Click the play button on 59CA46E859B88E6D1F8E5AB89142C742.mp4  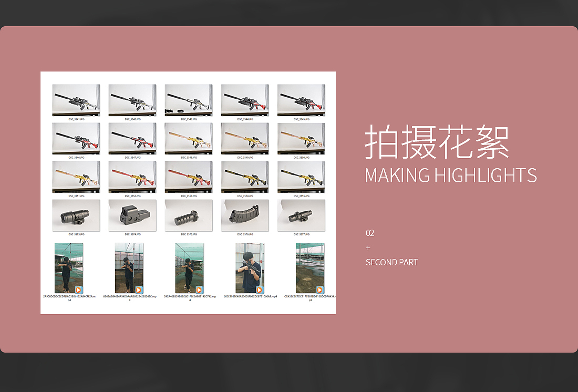pyautogui.click(x=199, y=288)
